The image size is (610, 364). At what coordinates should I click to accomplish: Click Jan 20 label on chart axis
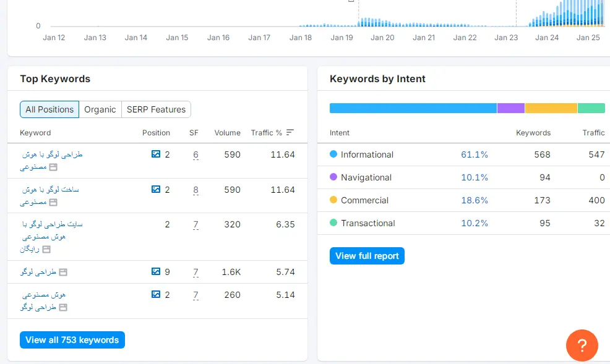(x=382, y=38)
